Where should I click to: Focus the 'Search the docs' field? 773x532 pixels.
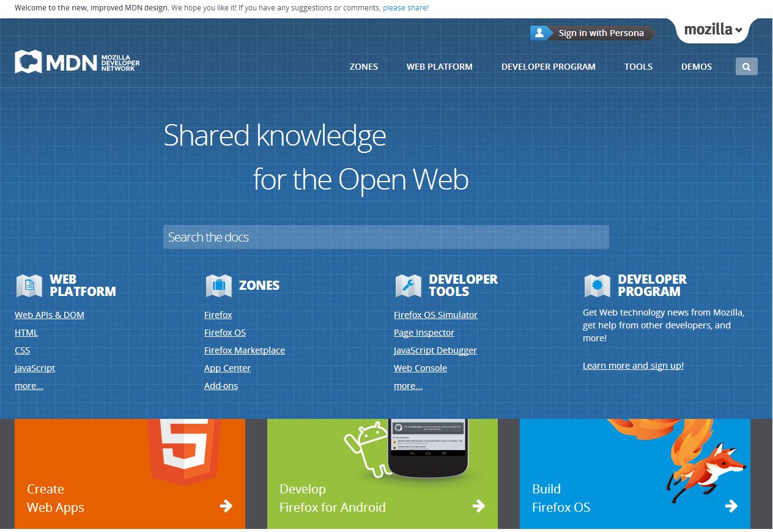tap(386, 237)
